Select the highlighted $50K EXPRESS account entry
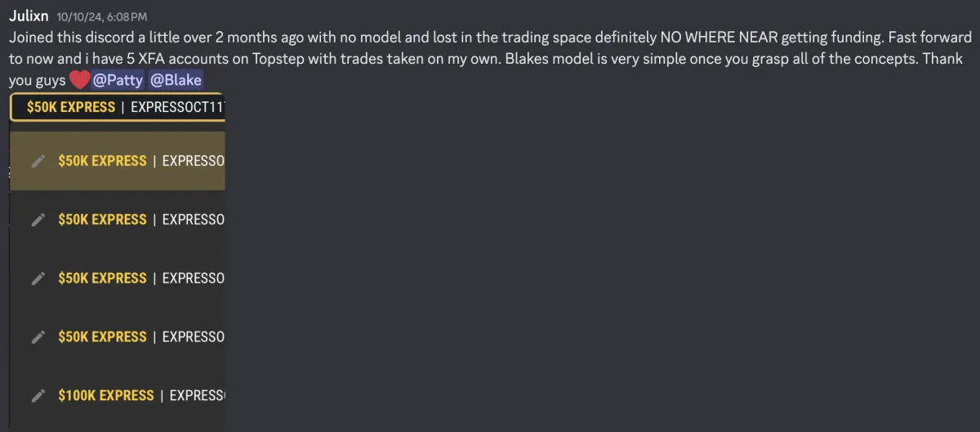This screenshot has height=432, width=980. 117,161
